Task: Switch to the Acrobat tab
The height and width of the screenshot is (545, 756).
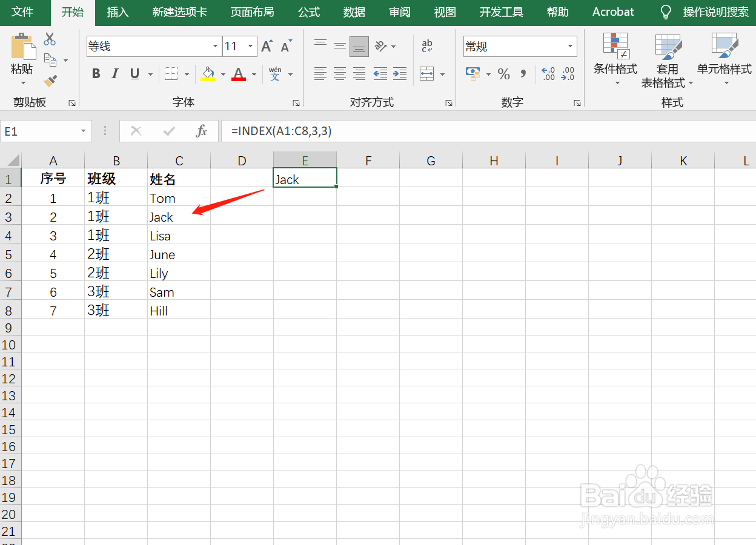Action: coord(613,12)
